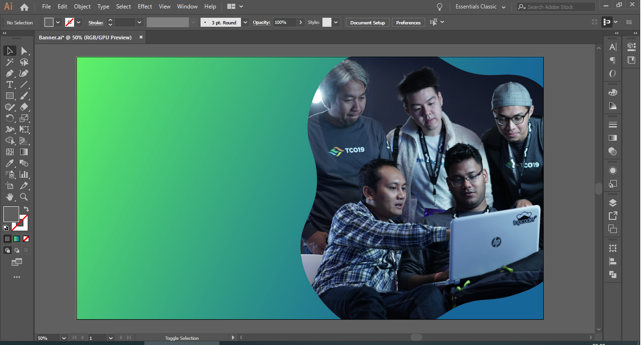Select the Column Graph tool
The image size is (644, 345).
pos(24,174)
